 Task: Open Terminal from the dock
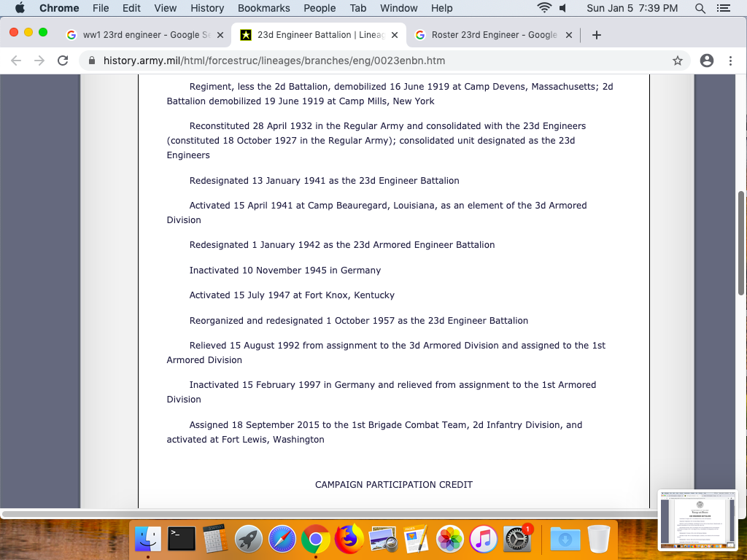pyautogui.click(x=181, y=540)
